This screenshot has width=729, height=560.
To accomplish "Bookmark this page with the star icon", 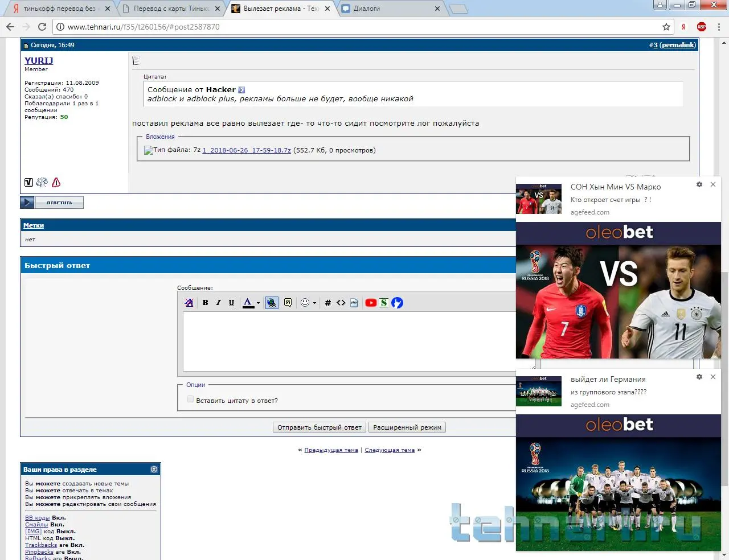I will (666, 27).
